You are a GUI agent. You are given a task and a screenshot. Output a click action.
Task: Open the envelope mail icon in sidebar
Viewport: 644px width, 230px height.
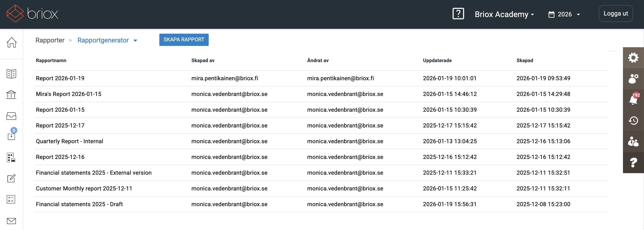[x=11, y=221]
